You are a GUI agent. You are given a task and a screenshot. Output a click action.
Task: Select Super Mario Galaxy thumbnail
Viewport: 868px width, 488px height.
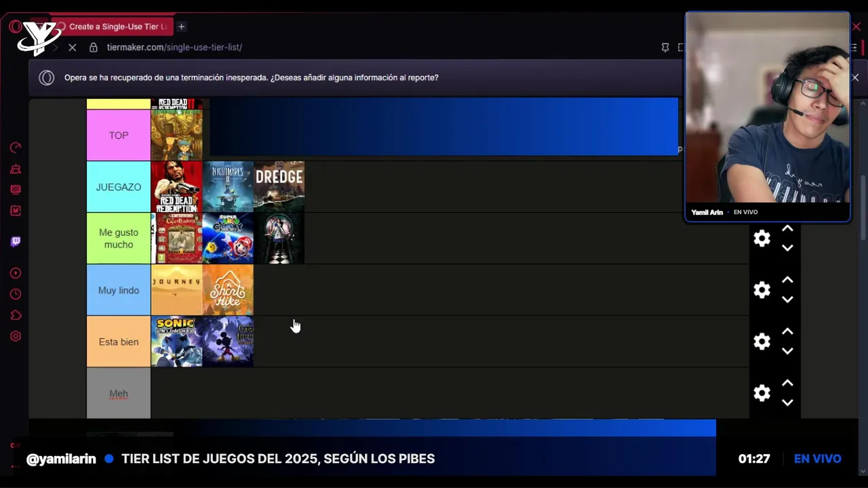[228, 239]
